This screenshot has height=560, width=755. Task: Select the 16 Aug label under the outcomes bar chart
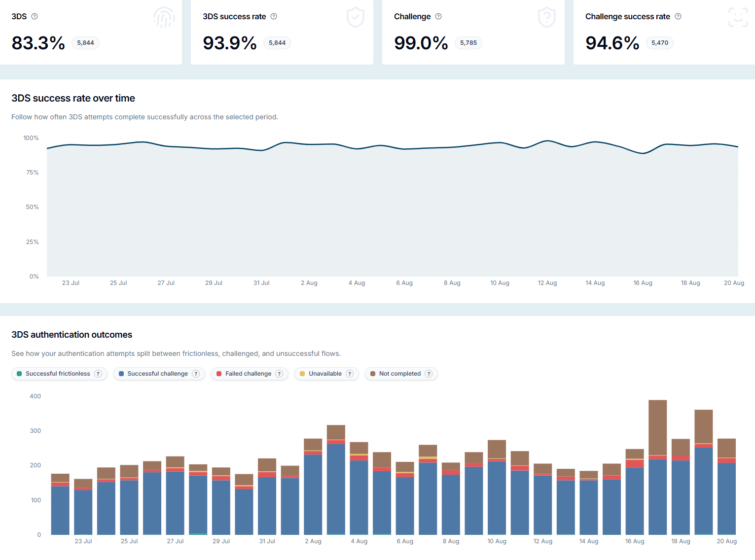click(635, 541)
